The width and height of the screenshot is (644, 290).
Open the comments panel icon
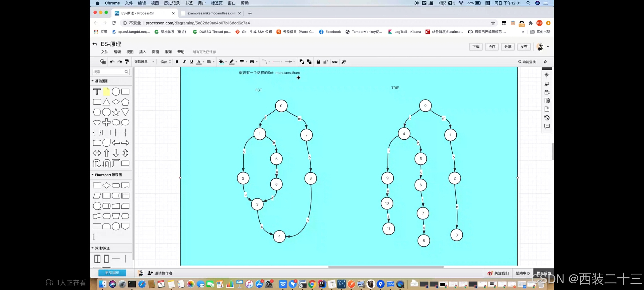pyautogui.click(x=547, y=126)
